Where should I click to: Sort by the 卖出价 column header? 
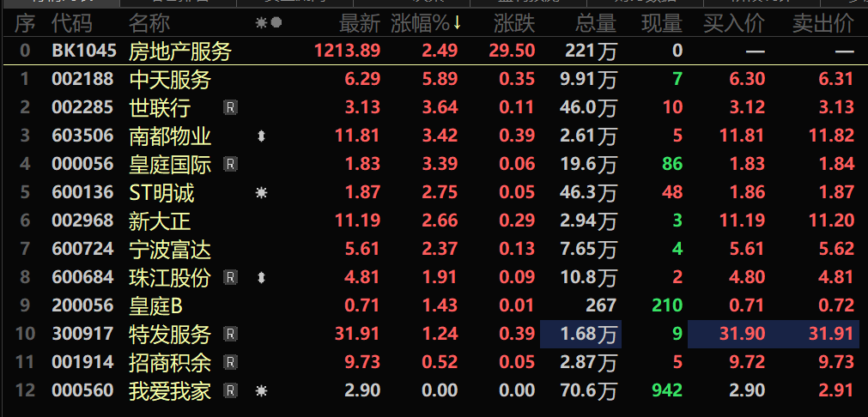(x=823, y=23)
